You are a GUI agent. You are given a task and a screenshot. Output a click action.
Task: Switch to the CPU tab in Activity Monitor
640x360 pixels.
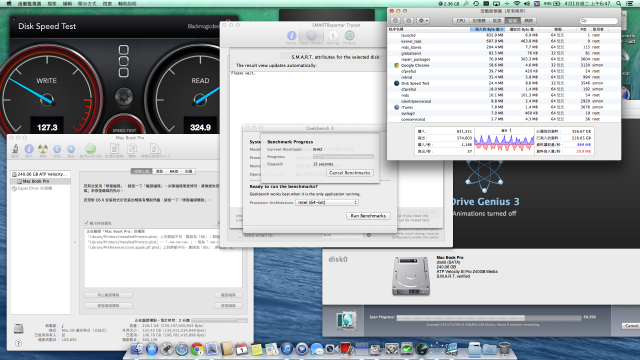[461, 20]
